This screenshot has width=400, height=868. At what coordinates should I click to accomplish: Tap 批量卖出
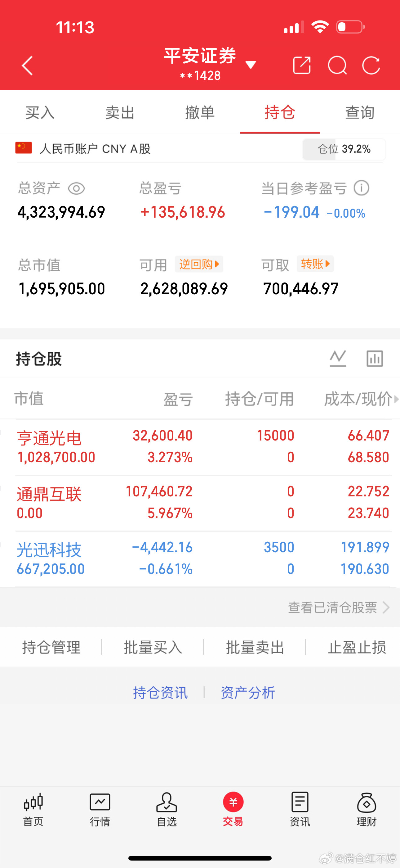tap(255, 647)
